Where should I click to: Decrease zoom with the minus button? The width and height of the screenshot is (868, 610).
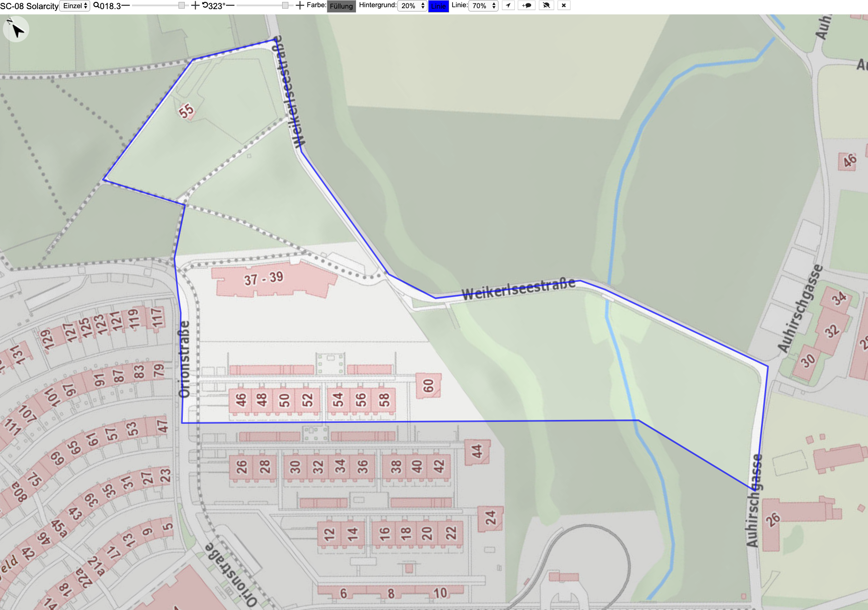pyautogui.click(x=125, y=6)
